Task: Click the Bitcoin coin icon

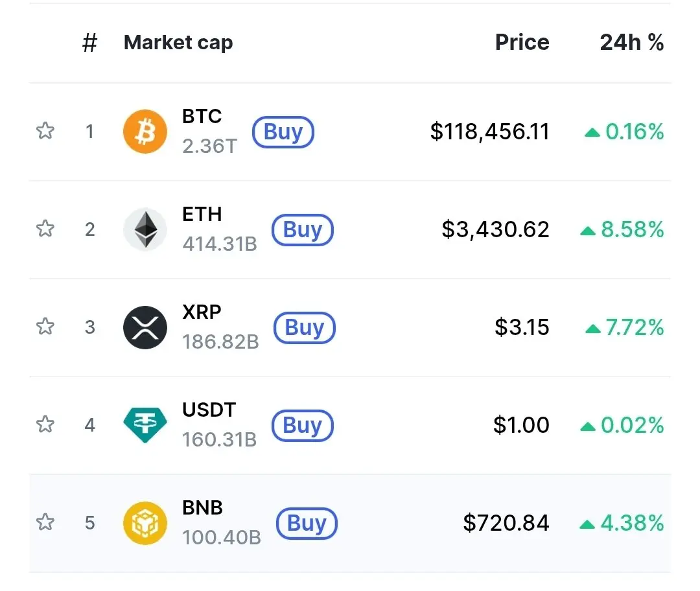Action: coord(145,132)
